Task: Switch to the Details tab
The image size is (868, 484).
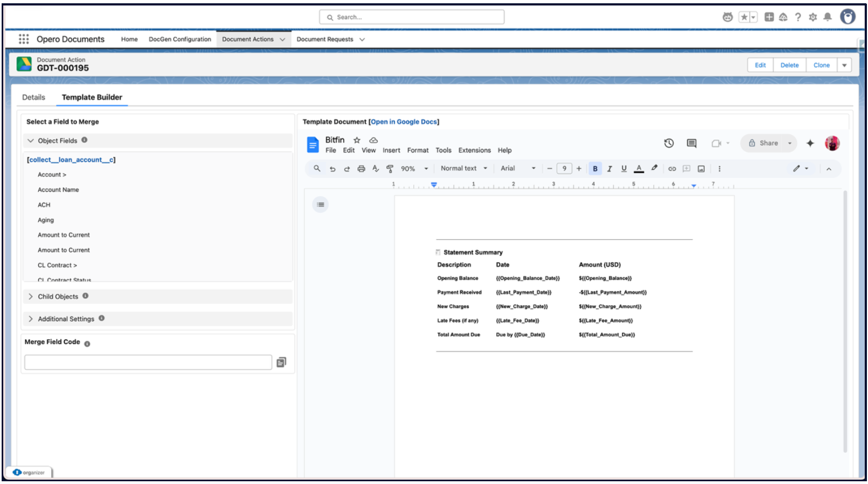Action: coord(33,97)
